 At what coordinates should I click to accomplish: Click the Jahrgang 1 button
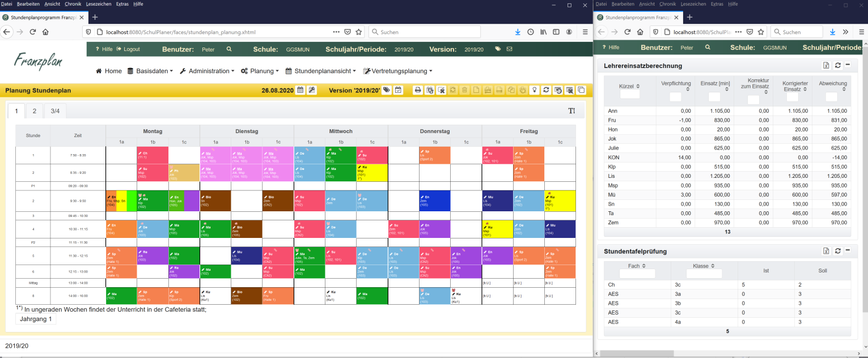tap(36, 319)
